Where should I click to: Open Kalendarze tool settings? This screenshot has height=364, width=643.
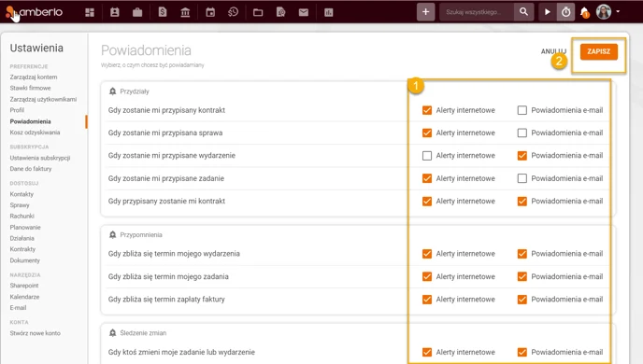[x=24, y=297]
